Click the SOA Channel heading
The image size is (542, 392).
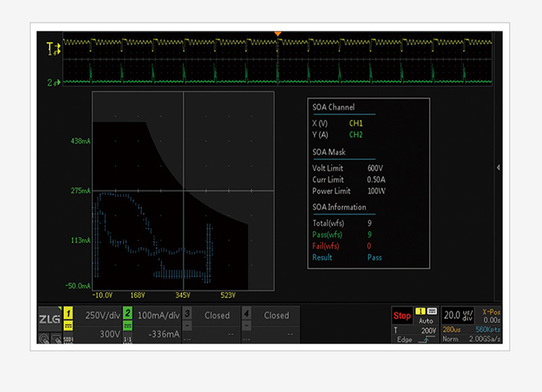(x=334, y=107)
